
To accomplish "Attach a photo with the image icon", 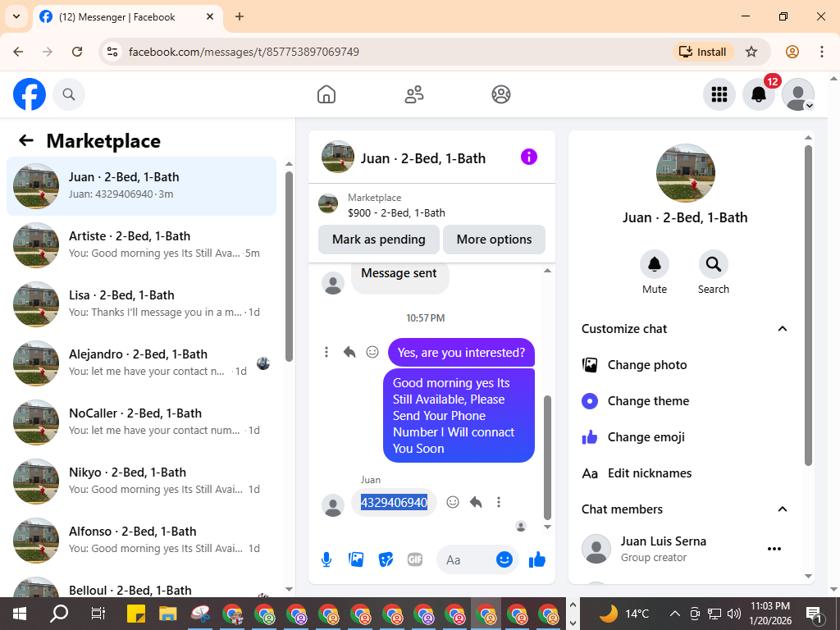I will click(356, 559).
